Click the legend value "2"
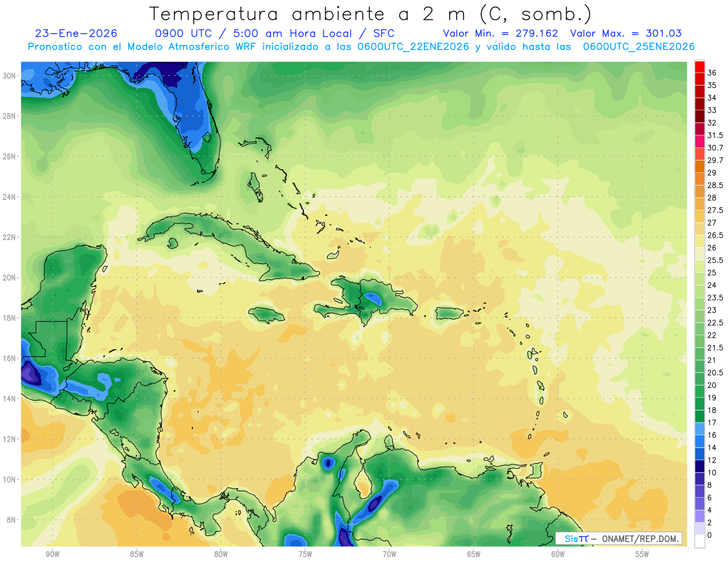The height and width of the screenshot is (562, 728). (710, 523)
